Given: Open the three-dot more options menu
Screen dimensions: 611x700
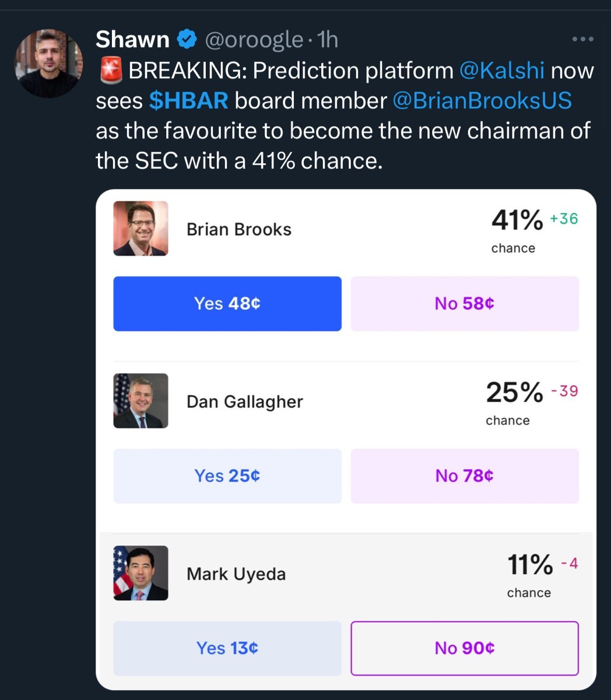Looking at the screenshot, I should coord(582,40).
